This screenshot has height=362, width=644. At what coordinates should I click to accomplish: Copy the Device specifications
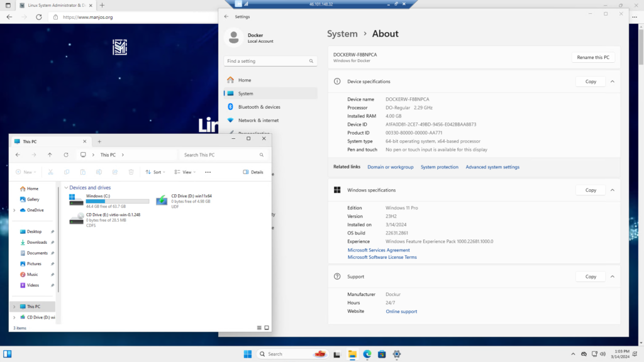click(x=591, y=81)
